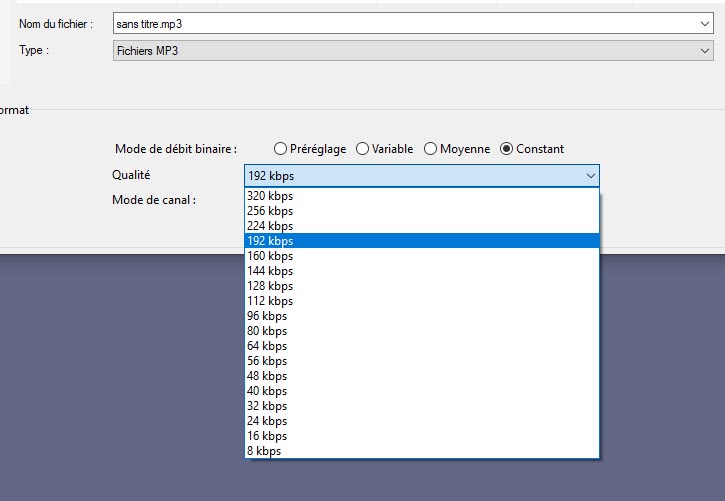Open the Type dropdown showing Fichiers MP3
This screenshot has width=725, height=501.
pyautogui.click(x=705, y=51)
